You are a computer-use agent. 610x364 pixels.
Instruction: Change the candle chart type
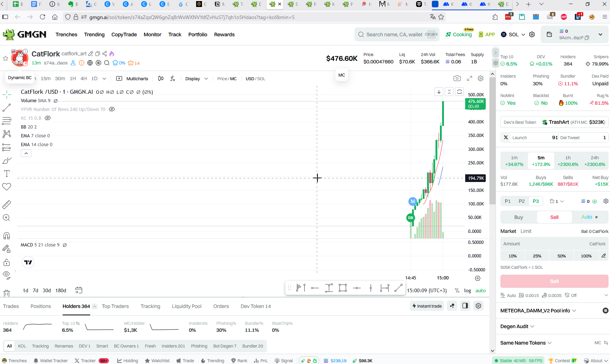tap(161, 78)
